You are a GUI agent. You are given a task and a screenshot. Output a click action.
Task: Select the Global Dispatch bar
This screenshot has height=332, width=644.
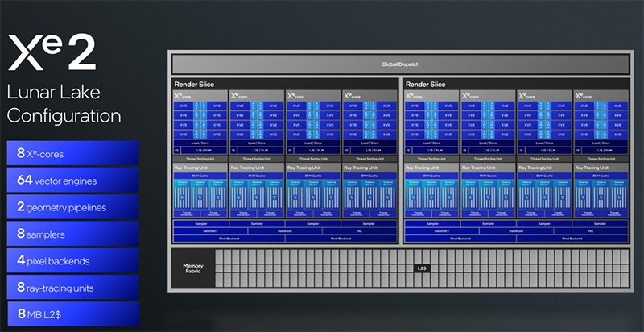(x=400, y=64)
